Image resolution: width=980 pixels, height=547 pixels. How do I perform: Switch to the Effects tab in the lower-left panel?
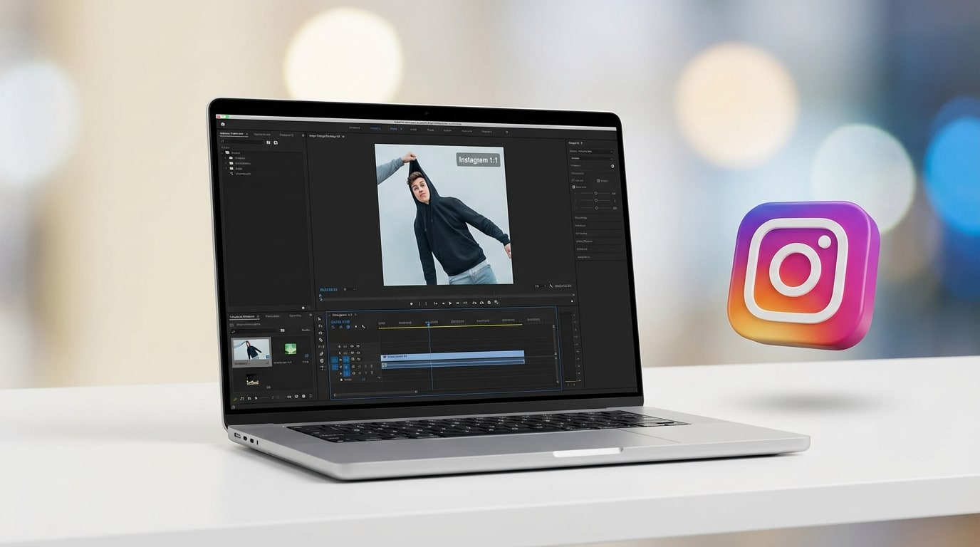[273, 316]
